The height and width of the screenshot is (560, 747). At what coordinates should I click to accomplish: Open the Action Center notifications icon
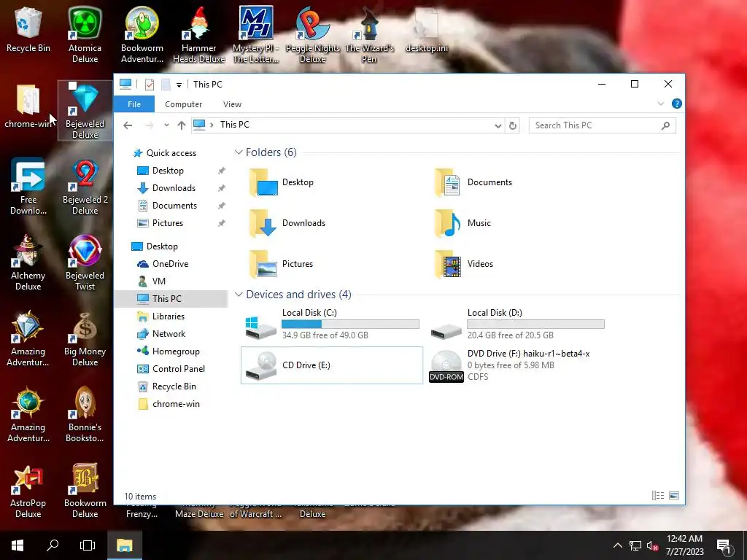pos(724,545)
